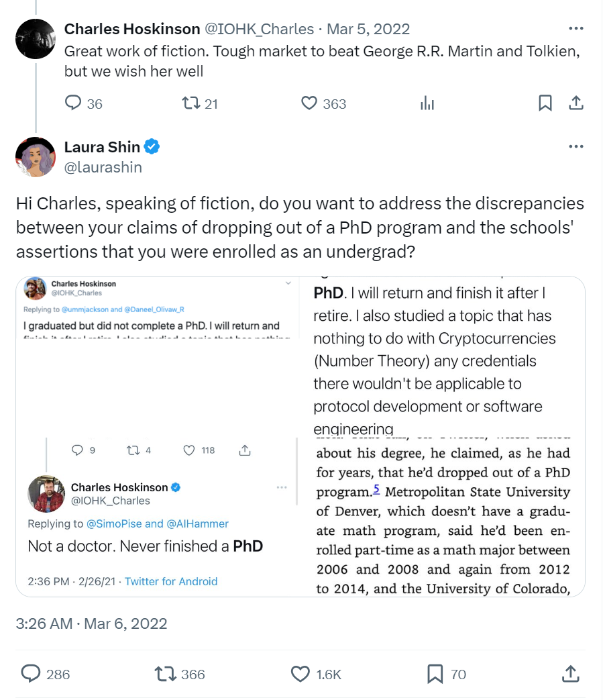Bookmark Charles Hoskinson's top tweet

[x=545, y=103]
